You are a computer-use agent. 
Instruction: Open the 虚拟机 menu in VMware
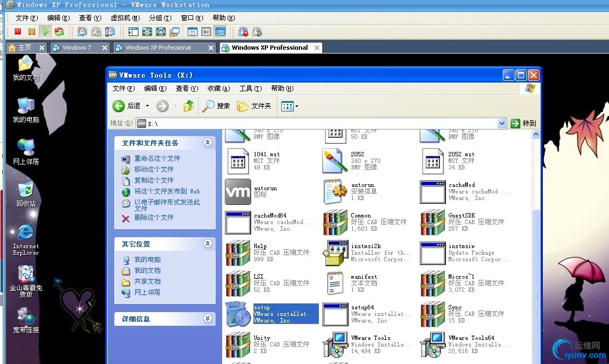point(125,18)
